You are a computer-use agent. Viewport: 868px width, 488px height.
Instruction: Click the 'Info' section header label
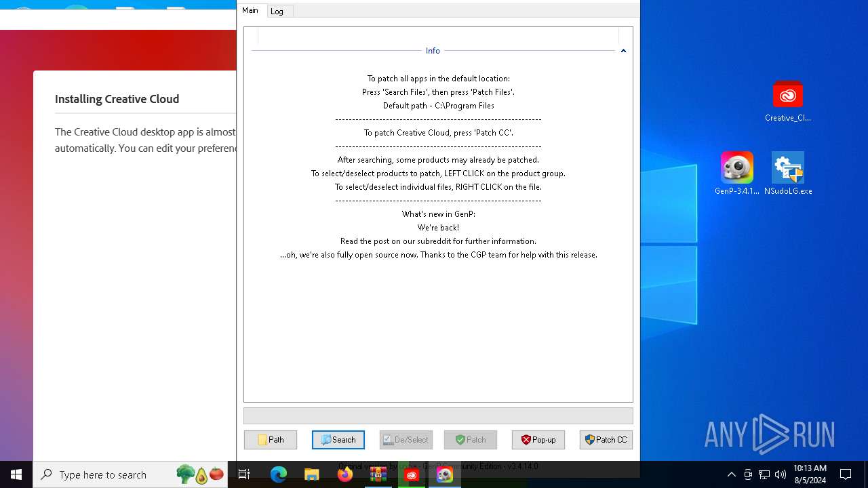point(433,51)
